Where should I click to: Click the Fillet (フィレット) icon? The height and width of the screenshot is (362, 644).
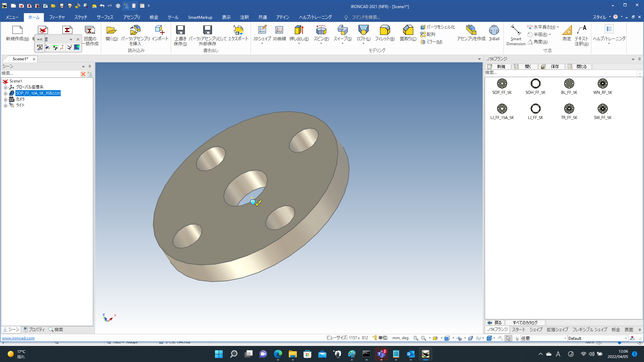pos(384,31)
